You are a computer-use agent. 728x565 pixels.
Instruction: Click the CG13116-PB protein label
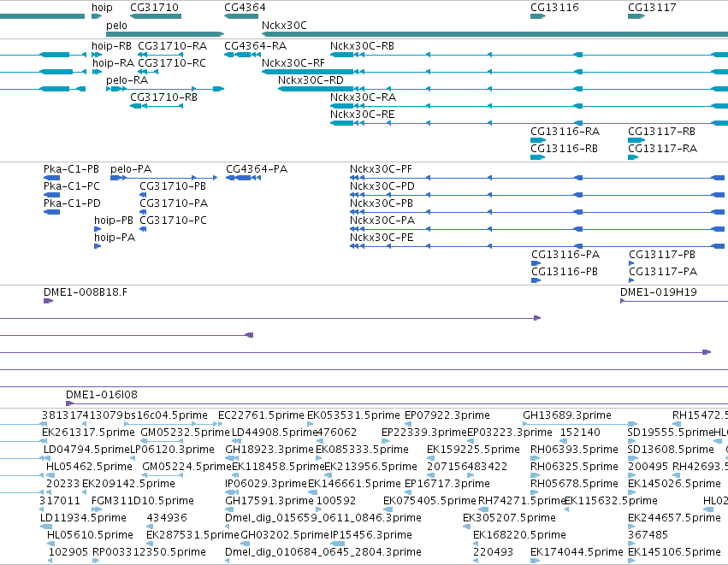(565, 273)
